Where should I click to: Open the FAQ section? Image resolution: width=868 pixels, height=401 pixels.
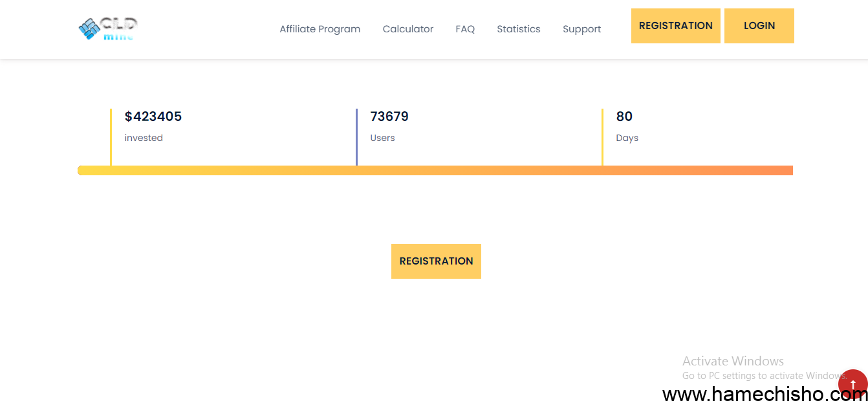pyautogui.click(x=465, y=29)
